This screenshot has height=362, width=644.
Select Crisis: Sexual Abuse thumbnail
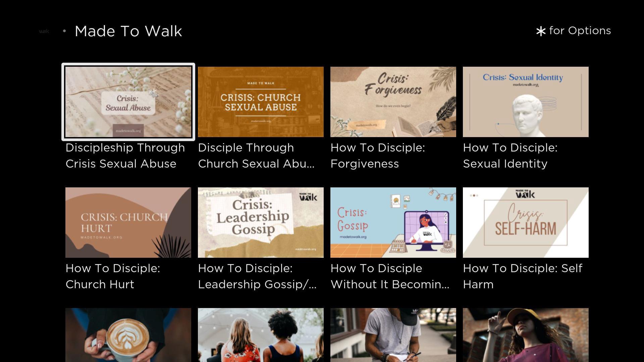point(128,102)
